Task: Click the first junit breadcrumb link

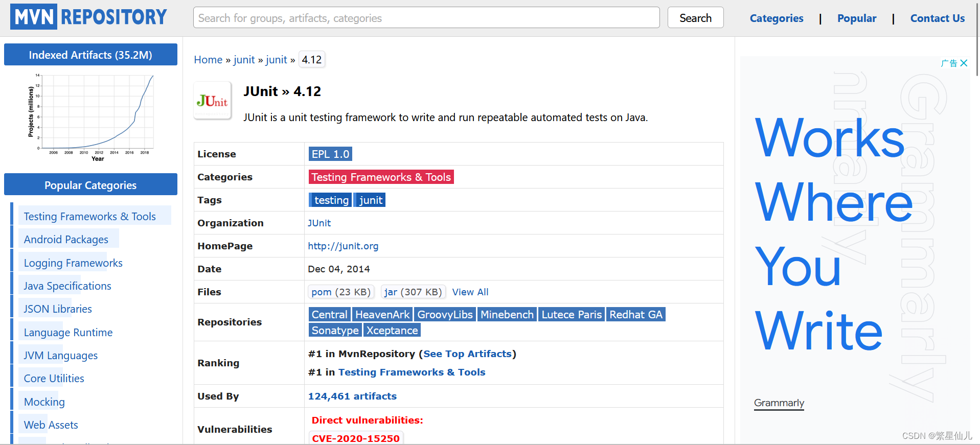Action: (244, 60)
